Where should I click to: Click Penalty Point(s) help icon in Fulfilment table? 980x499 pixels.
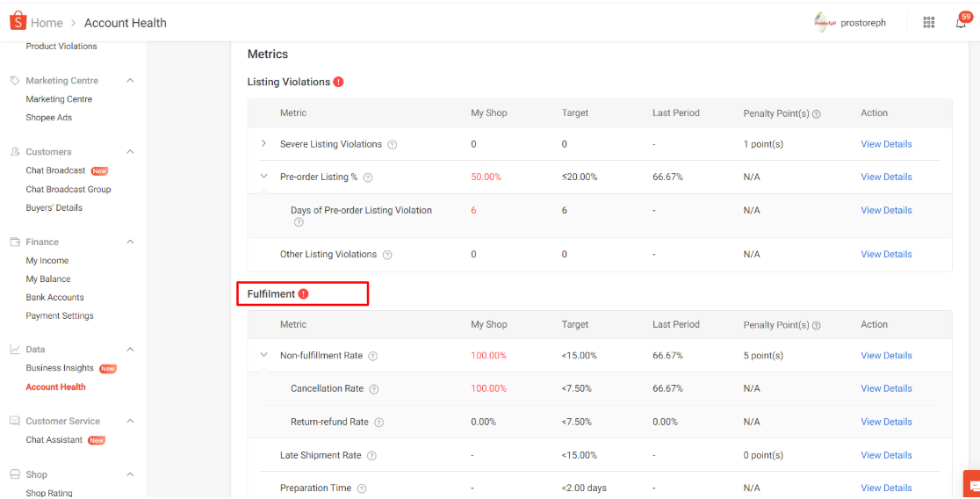click(x=817, y=325)
